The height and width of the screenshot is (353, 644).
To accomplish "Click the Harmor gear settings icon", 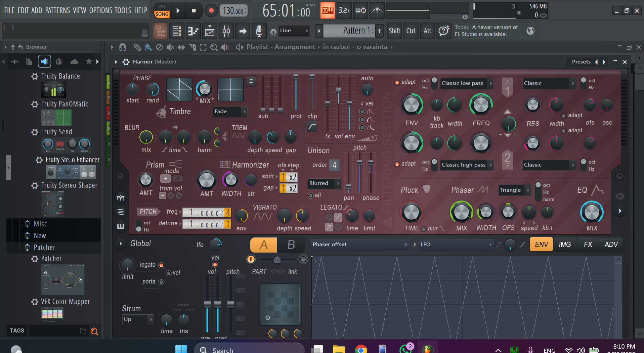I will click(x=126, y=62).
